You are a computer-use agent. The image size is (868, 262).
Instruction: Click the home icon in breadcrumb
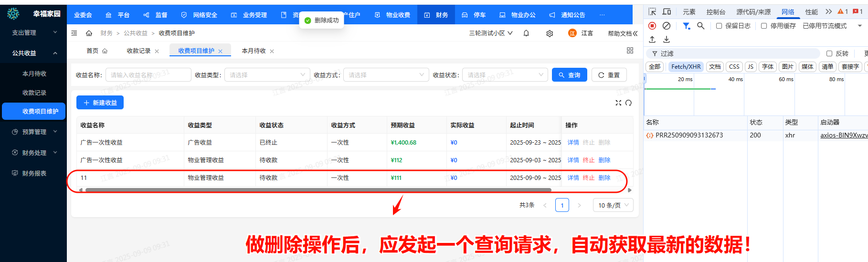[x=89, y=33]
